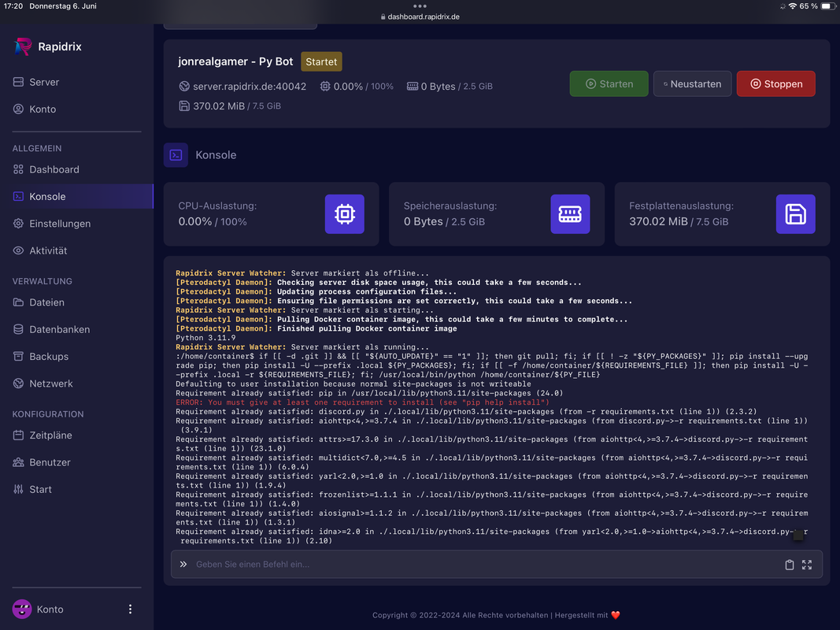The width and height of the screenshot is (840, 630).
Task: Click the Rapidrix logo icon
Action: [x=23, y=46]
